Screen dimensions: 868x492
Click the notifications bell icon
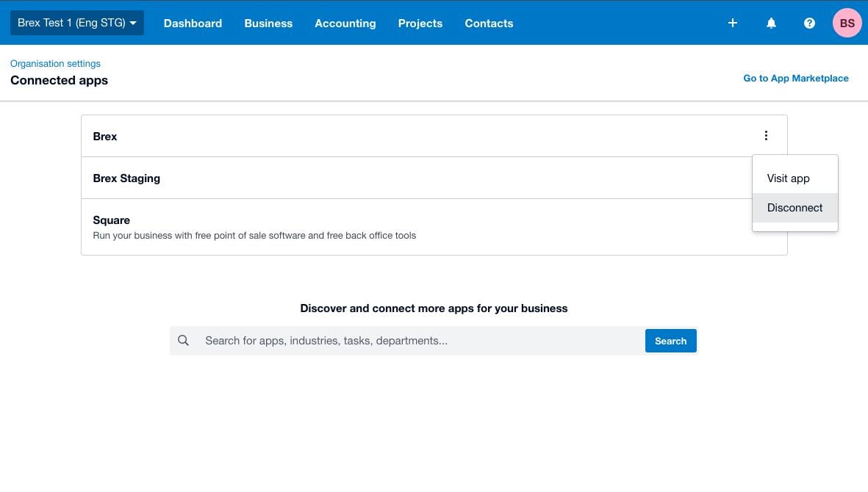pyautogui.click(x=771, y=23)
